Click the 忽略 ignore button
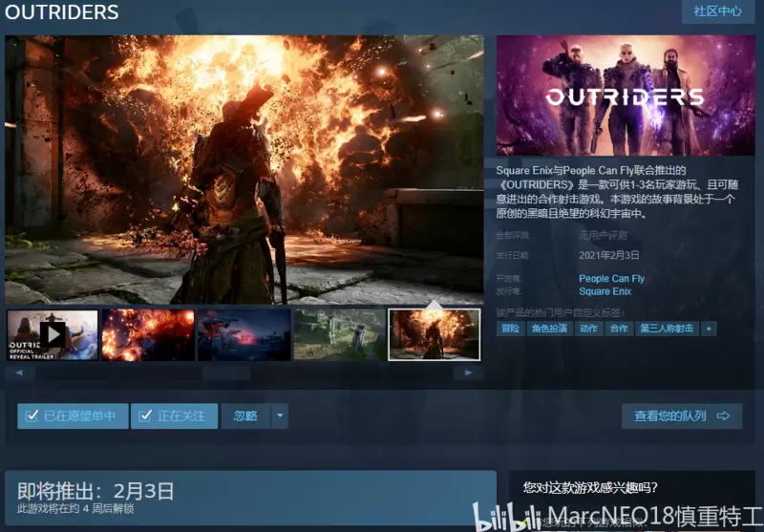 click(245, 416)
